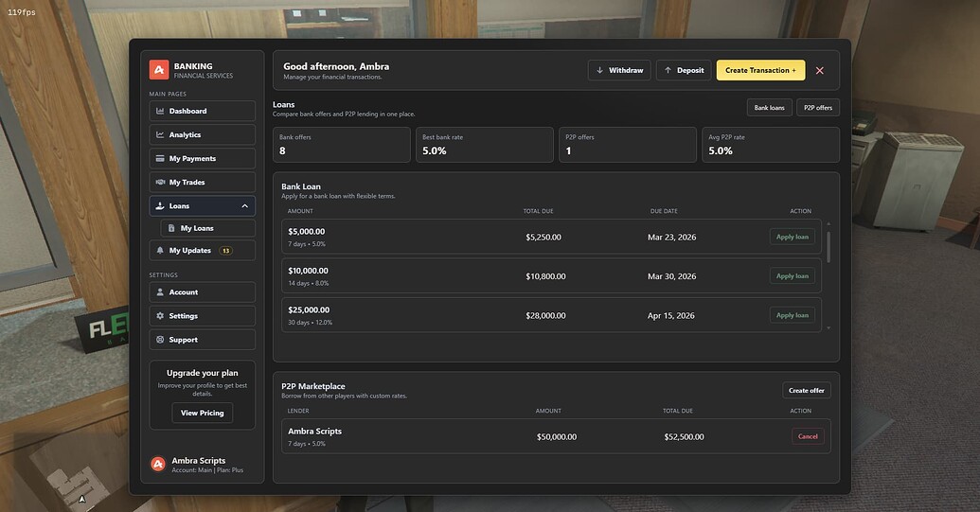Click the Banking logo icon
980x512 pixels.
pos(159,70)
